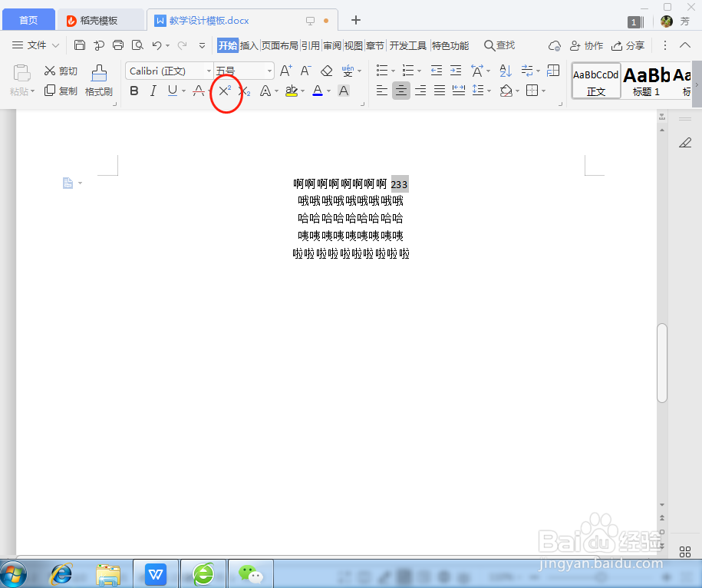
Task: Toggle bold formatting
Action: pos(134,91)
